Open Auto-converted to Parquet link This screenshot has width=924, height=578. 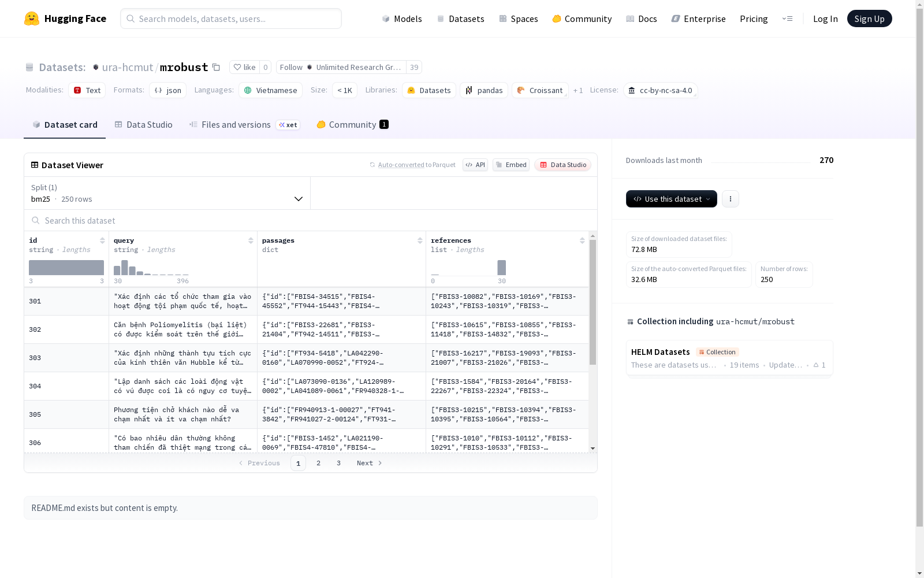417,165
